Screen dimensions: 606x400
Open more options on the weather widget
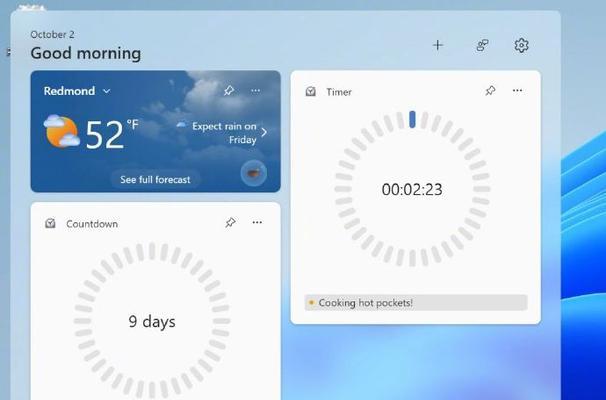[x=255, y=91]
